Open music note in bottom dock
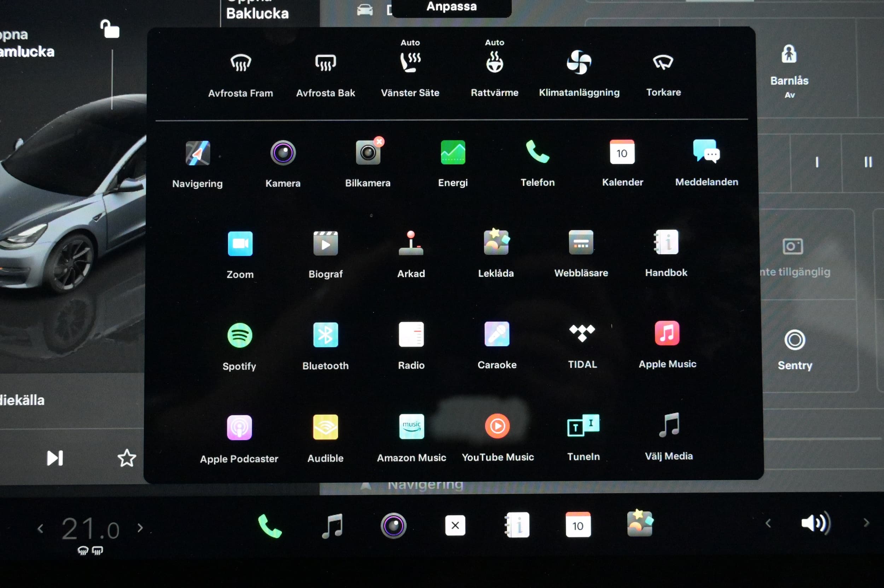The image size is (884, 588). click(x=332, y=526)
